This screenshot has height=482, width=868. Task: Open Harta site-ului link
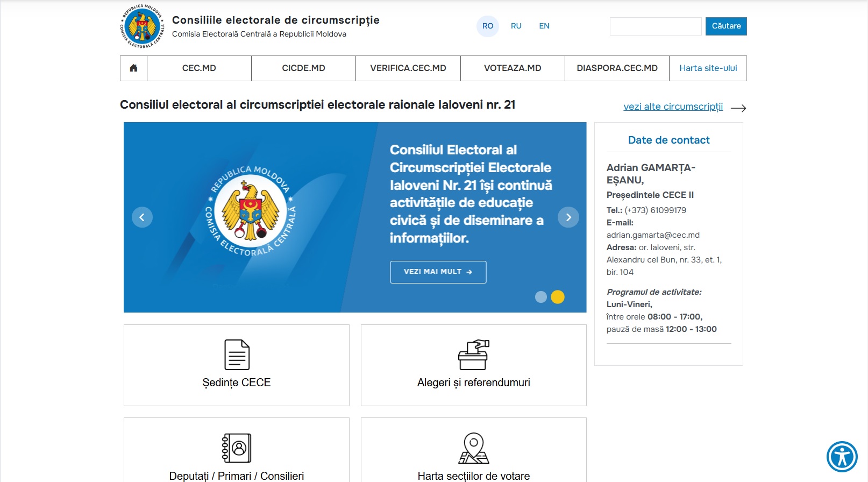coord(708,68)
